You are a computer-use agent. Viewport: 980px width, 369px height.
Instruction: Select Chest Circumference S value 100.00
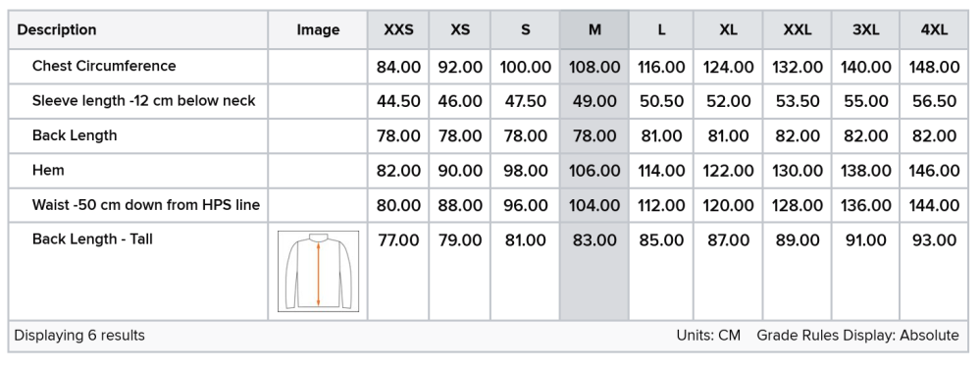(525, 67)
